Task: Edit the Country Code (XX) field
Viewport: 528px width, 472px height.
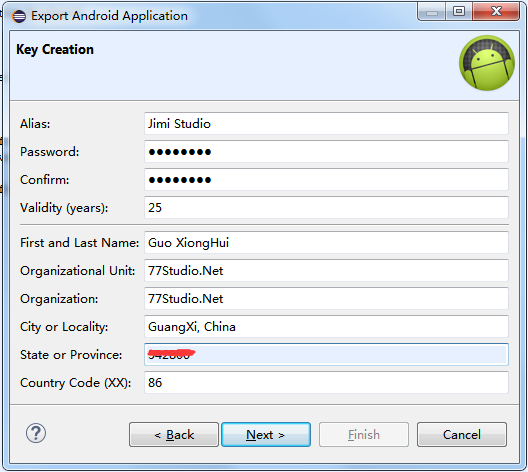Action: [326, 382]
